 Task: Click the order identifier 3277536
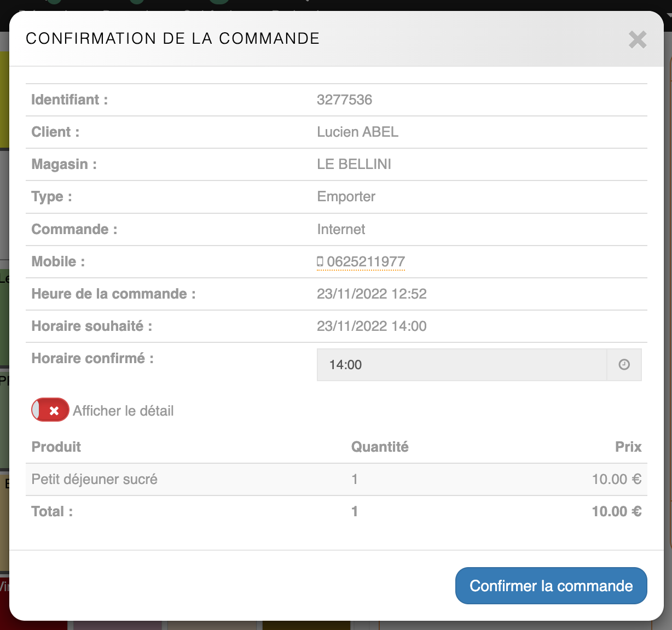[344, 100]
